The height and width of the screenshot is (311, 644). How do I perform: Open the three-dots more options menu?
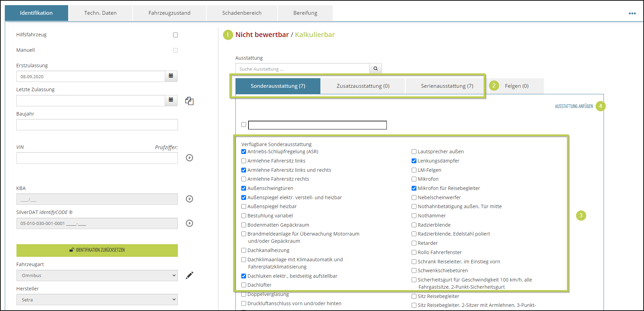[632, 13]
